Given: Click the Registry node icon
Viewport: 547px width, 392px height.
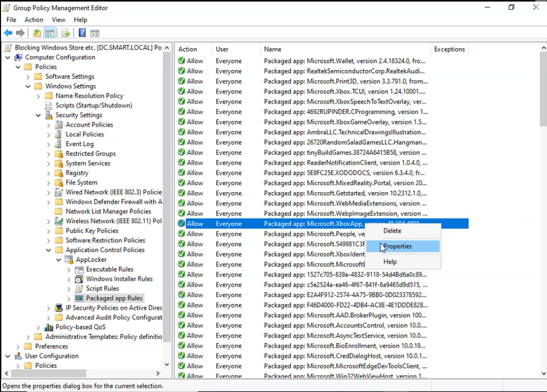Looking at the screenshot, I should click(x=59, y=173).
